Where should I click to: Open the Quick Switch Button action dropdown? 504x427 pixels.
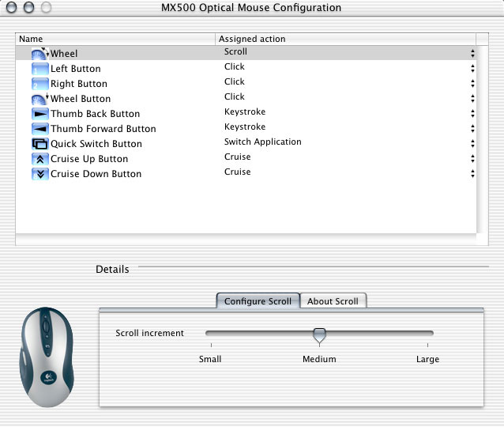(472, 143)
